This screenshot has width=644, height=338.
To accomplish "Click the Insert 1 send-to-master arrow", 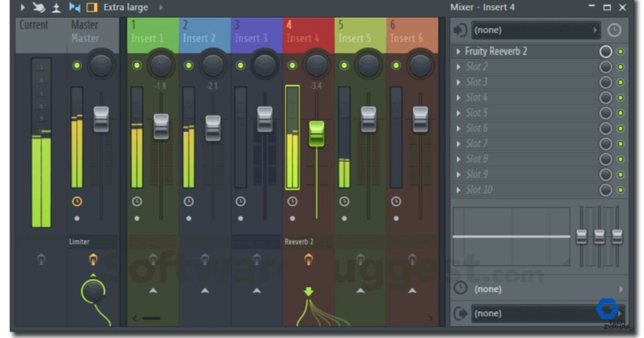I will point(153,290).
